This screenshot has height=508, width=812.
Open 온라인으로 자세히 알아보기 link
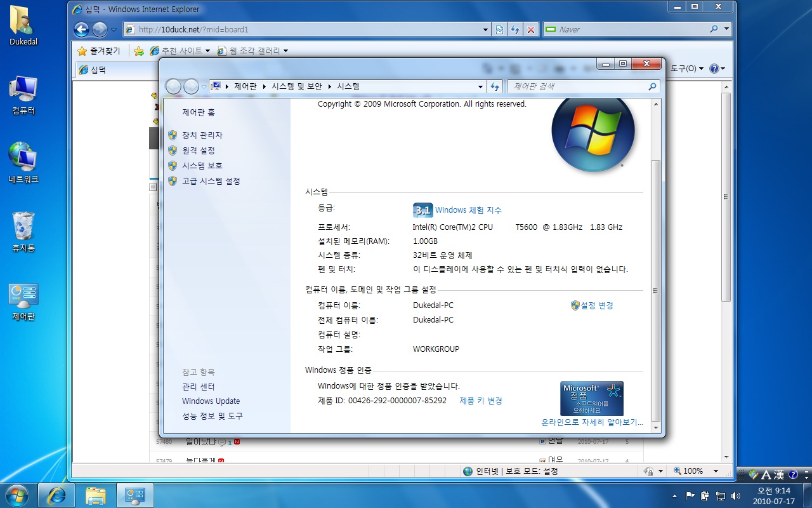592,422
